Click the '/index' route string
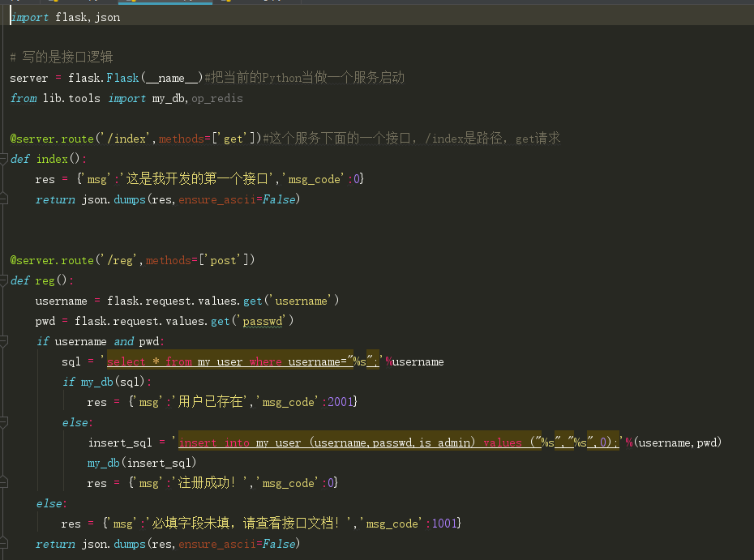Viewport: 754px width, 560px height. [x=126, y=139]
